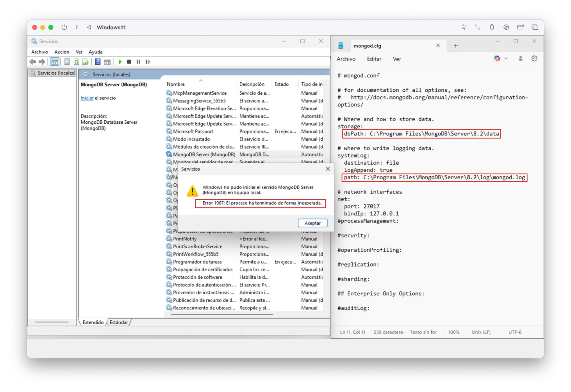Click Aceptar in the error dialog
571x392 pixels.
click(312, 223)
